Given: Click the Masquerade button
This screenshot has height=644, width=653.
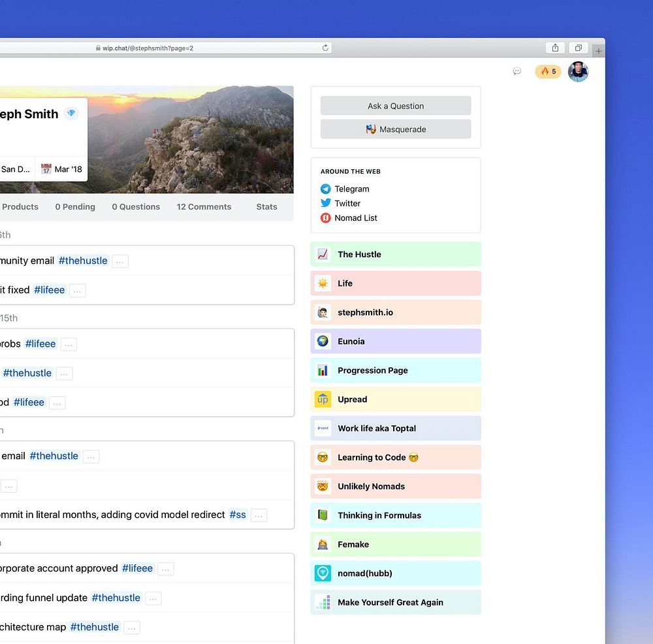Looking at the screenshot, I should click(x=396, y=129).
